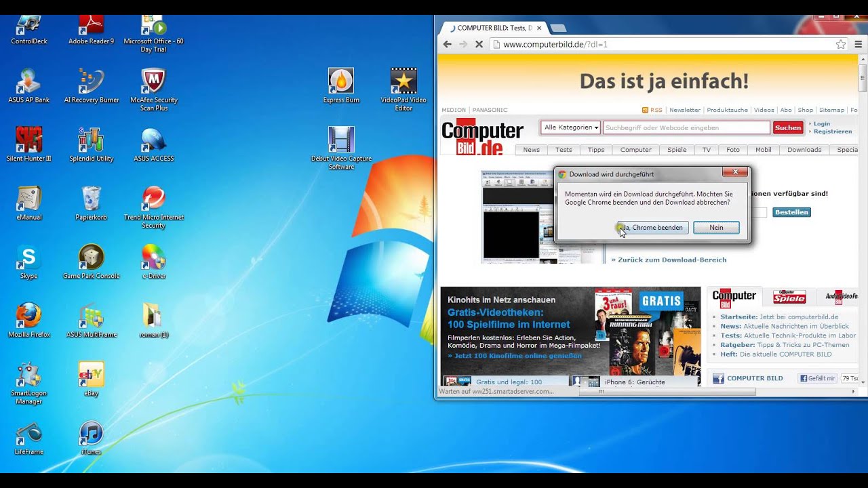Open a new Chrome tab

pyautogui.click(x=558, y=28)
